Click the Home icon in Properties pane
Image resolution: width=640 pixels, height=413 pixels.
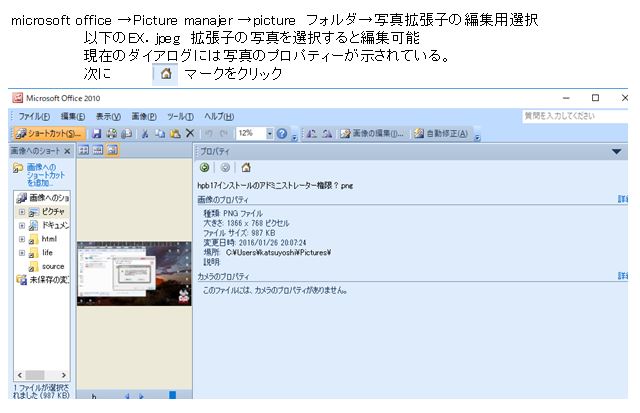pos(246,167)
